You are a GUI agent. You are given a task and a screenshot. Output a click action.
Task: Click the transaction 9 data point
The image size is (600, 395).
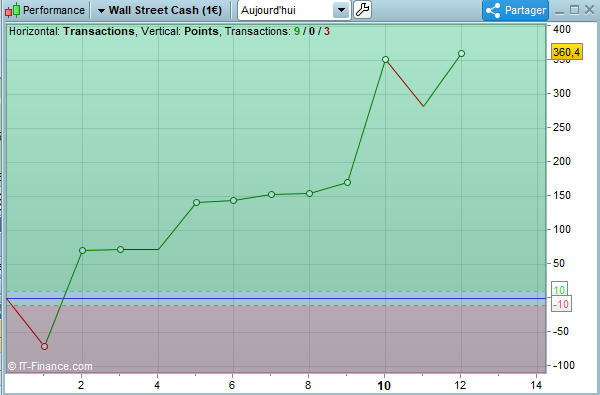coord(347,183)
